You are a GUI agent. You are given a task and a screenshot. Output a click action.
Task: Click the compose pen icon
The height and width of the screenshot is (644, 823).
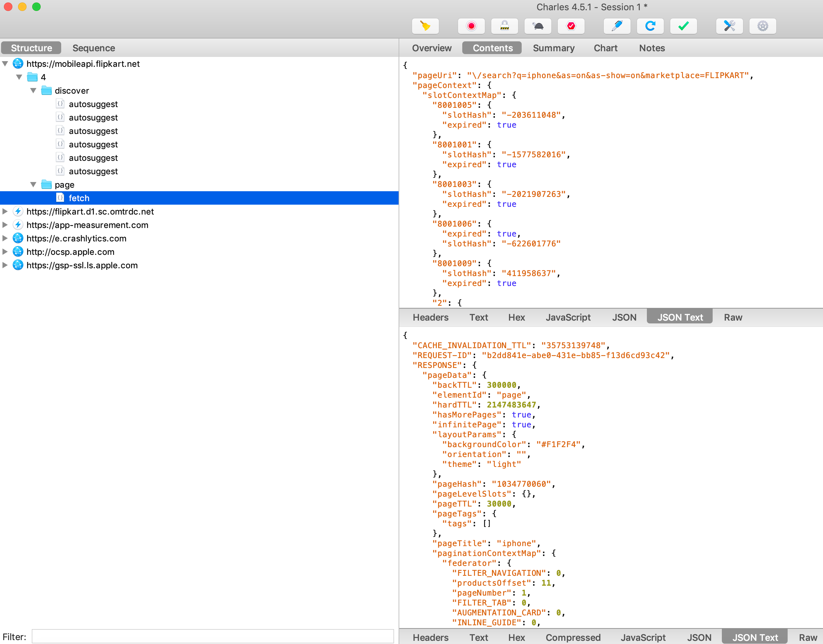617,26
